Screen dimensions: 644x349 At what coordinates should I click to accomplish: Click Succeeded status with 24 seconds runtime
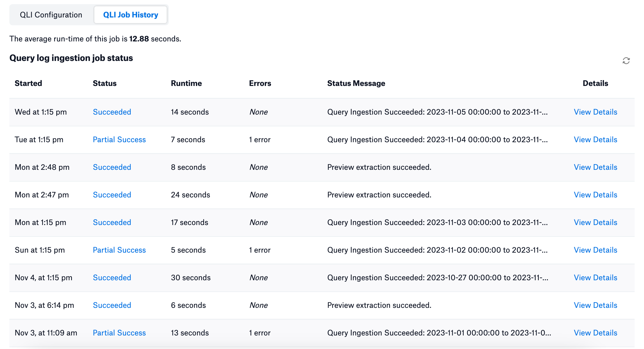click(112, 195)
